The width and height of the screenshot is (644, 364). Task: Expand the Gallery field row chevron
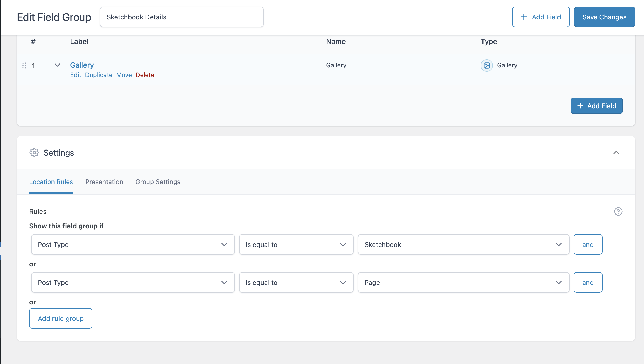click(x=57, y=65)
